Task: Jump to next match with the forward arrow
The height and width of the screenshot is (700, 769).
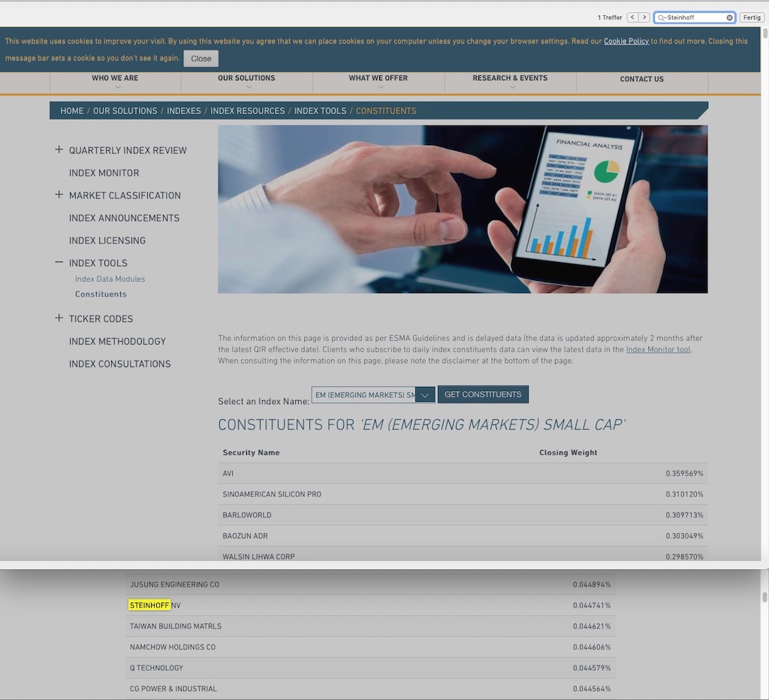Action: pyautogui.click(x=644, y=17)
